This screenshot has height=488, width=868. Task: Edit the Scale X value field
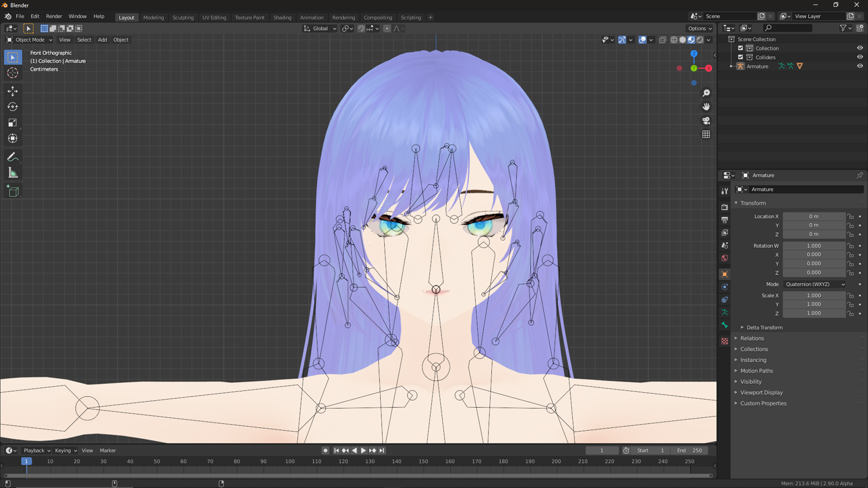(x=814, y=295)
